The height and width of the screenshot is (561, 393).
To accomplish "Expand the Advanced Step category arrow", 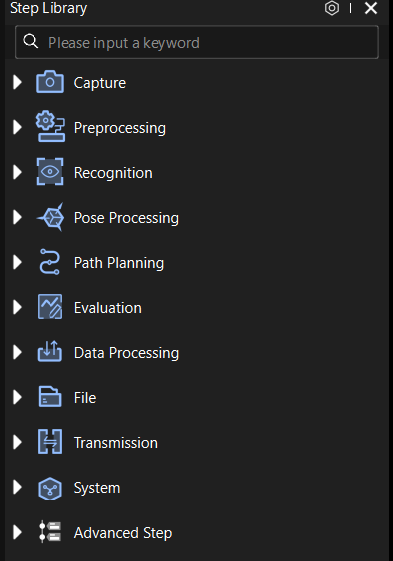I will (x=17, y=532).
